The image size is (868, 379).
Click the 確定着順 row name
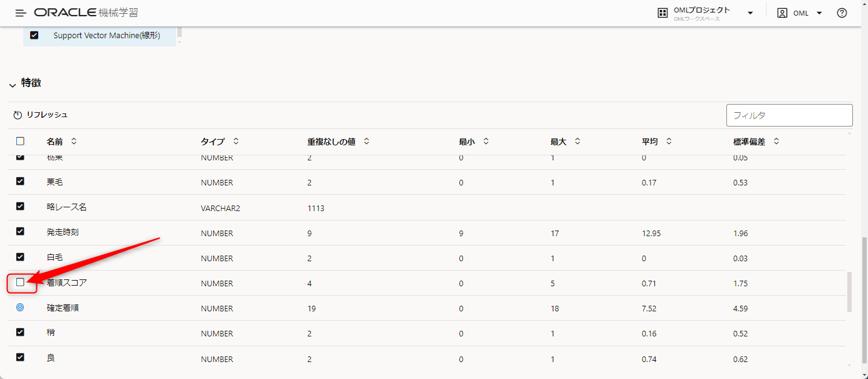click(x=63, y=308)
